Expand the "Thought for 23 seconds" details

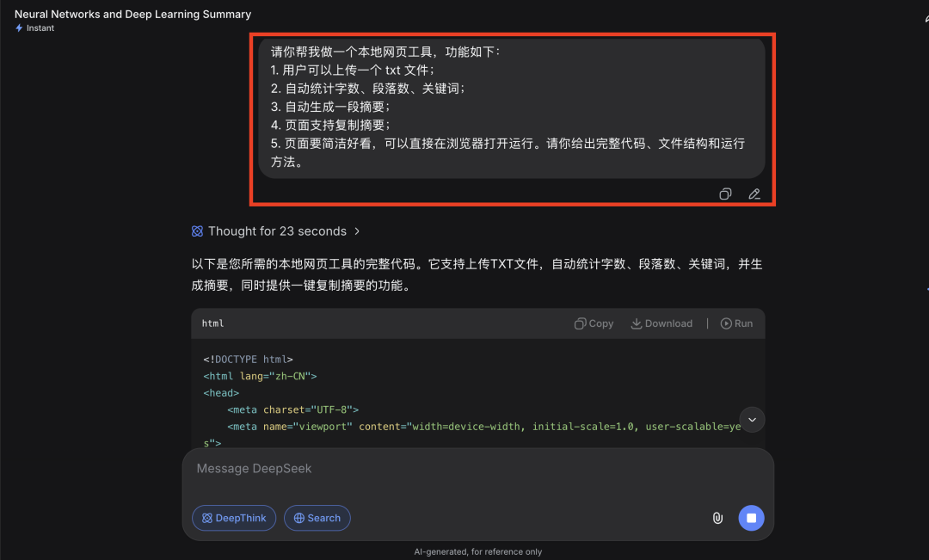[x=275, y=231]
